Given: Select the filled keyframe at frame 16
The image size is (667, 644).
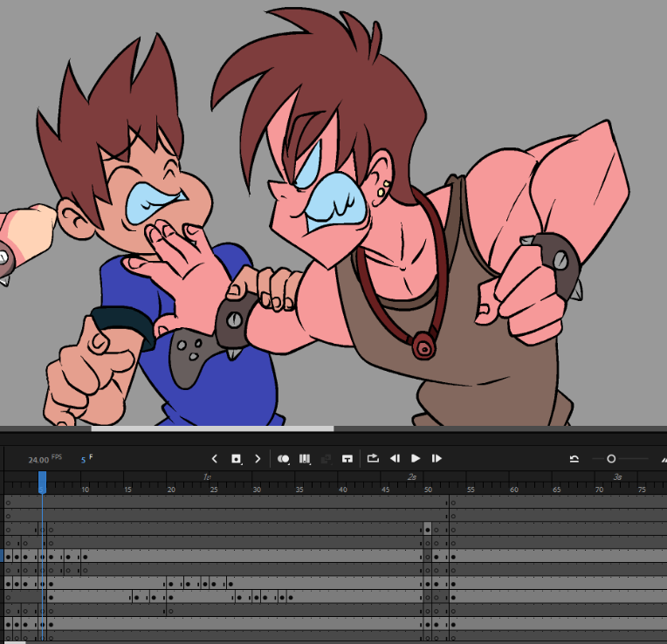Looking at the screenshot, I should click(136, 598).
